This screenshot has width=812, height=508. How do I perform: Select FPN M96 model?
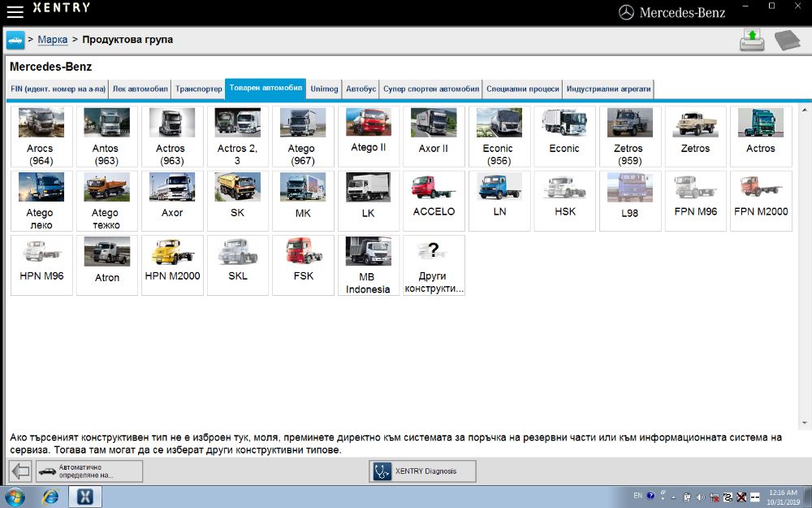696,201
